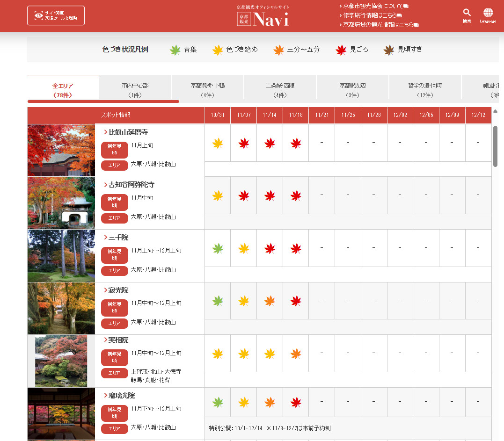Click the brown 見頃すぎ leaf legend icon
The height and width of the screenshot is (441, 504).
[x=388, y=50]
